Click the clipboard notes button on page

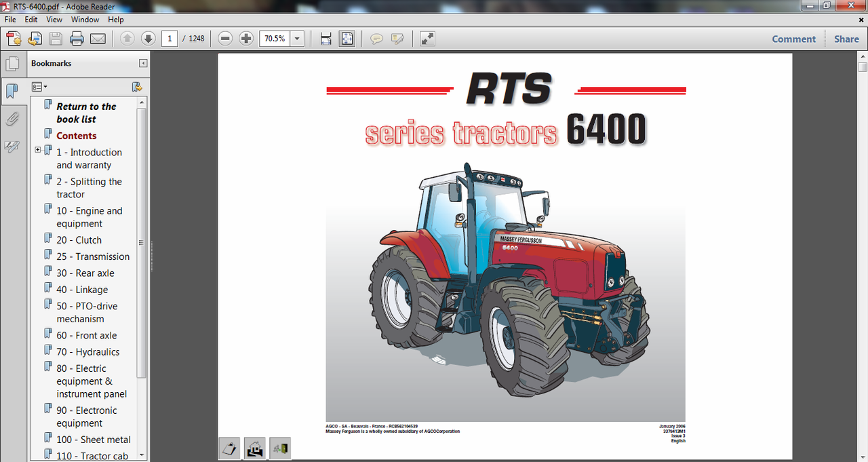(x=230, y=448)
